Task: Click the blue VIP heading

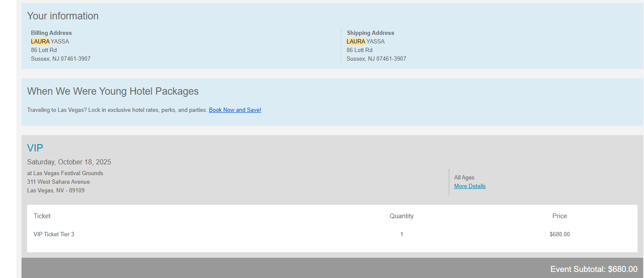Action: pos(35,148)
